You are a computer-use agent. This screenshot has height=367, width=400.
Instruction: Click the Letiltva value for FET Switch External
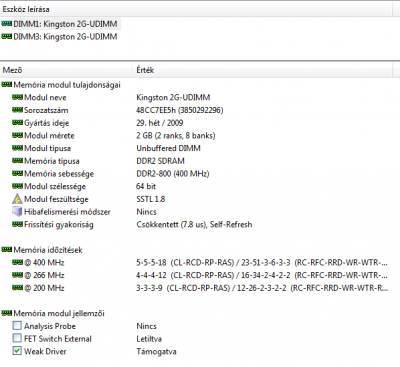tap(149, 339)
